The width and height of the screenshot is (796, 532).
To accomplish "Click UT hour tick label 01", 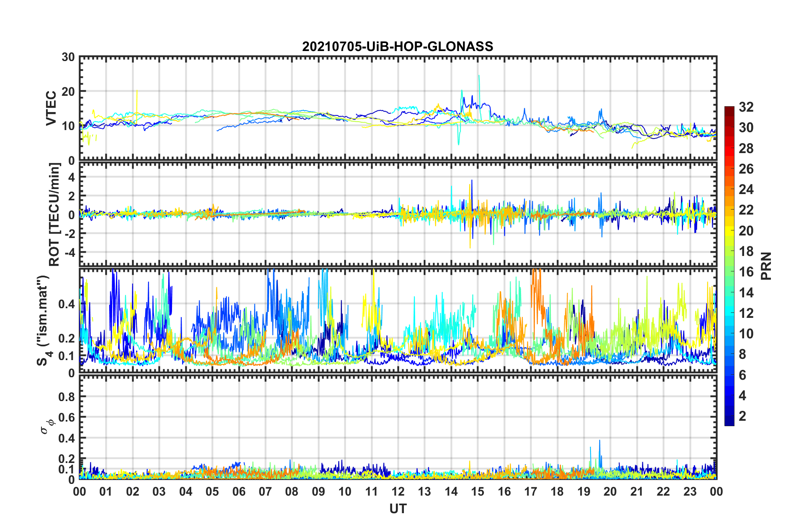I will 106,491.
